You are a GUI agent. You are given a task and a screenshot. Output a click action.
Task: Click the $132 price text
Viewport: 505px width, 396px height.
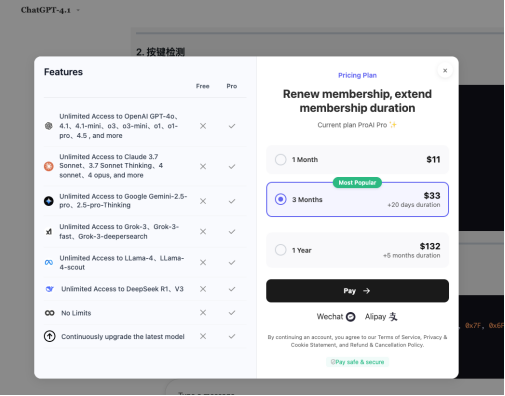tap(430, 246)
